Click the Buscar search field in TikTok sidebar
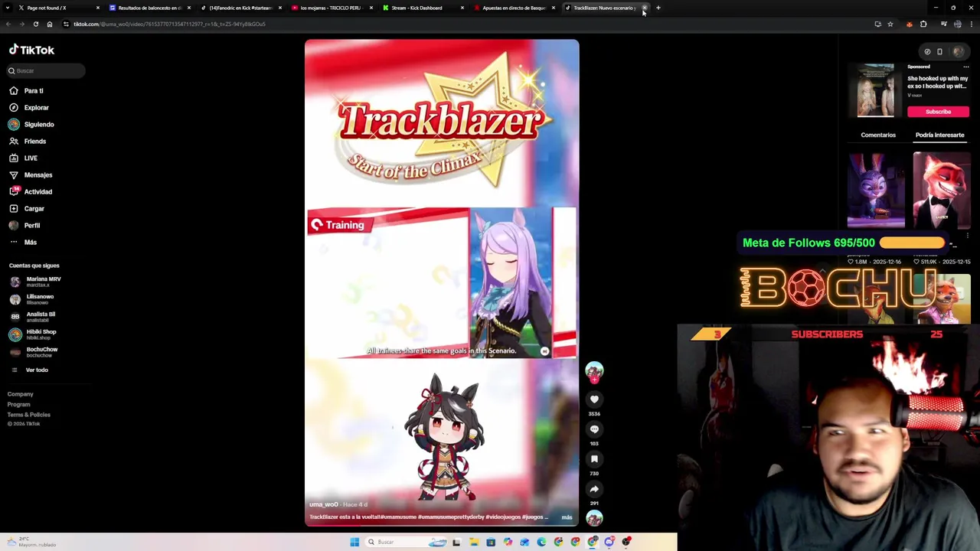Screen dimensions: 980x551 pyautogui.click(x=46, y=70)
